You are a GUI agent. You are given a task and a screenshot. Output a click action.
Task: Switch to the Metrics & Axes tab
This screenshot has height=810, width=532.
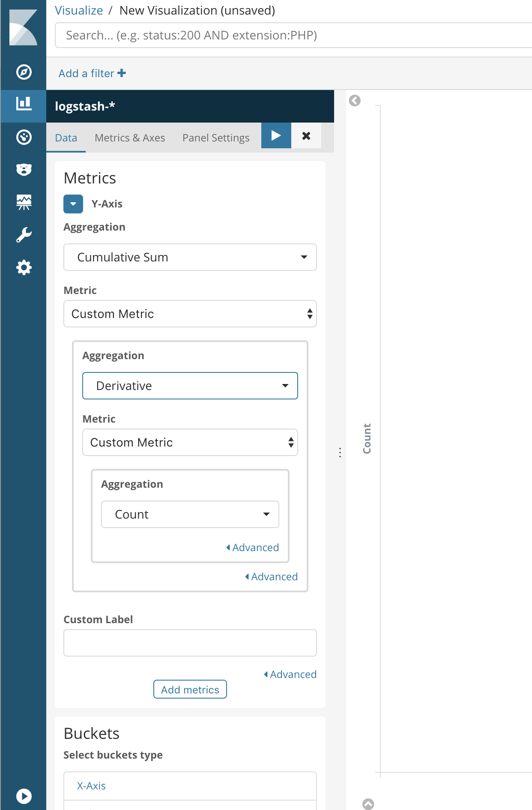pyautogui.click(x=130, y=138)
